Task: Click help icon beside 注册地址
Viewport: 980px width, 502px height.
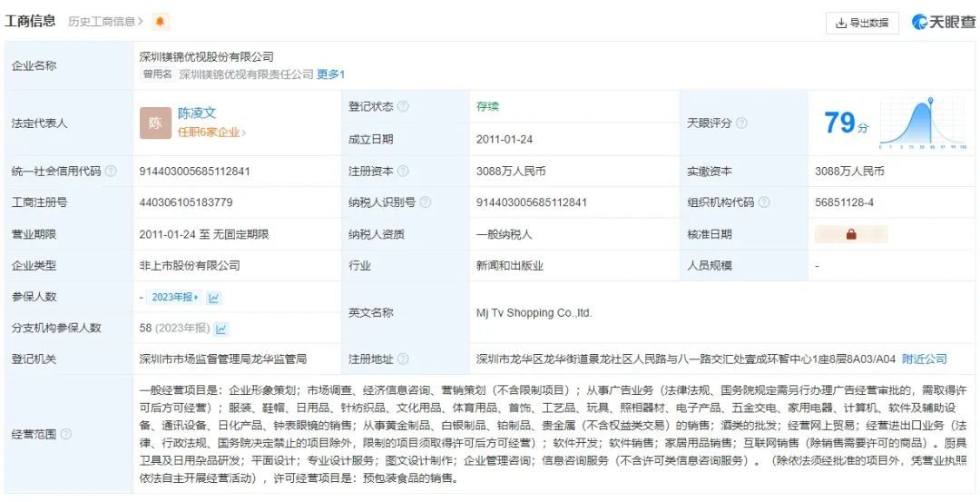Action: [x=403, y=359]
